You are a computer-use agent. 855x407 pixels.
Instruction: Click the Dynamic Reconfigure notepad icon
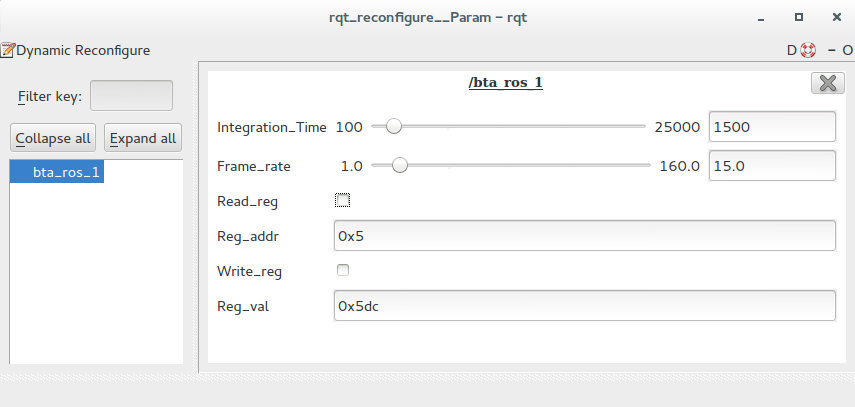[x=8, y=50]
